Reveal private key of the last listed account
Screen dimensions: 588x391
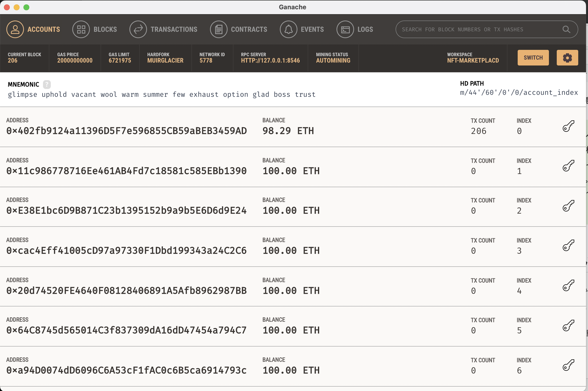click(x=569, y=366)
